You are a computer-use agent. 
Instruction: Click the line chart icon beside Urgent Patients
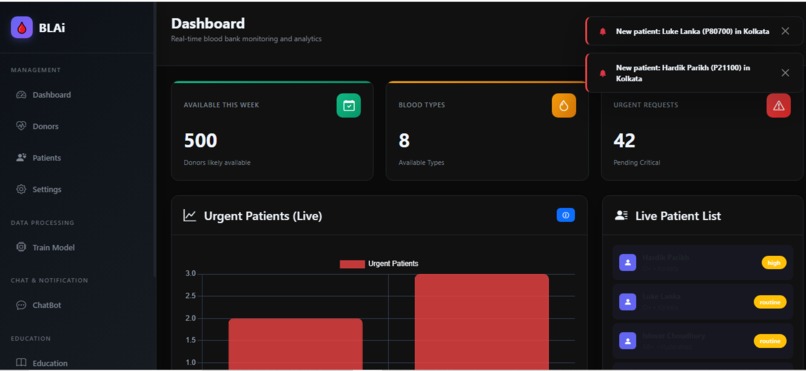pos(190,216)
